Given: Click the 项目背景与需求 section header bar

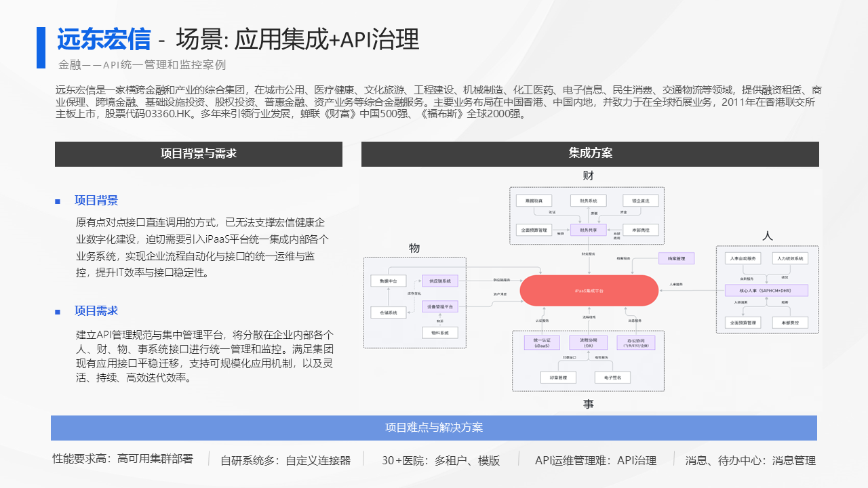Looking at the screenshot, I should [x=199, y=154].
